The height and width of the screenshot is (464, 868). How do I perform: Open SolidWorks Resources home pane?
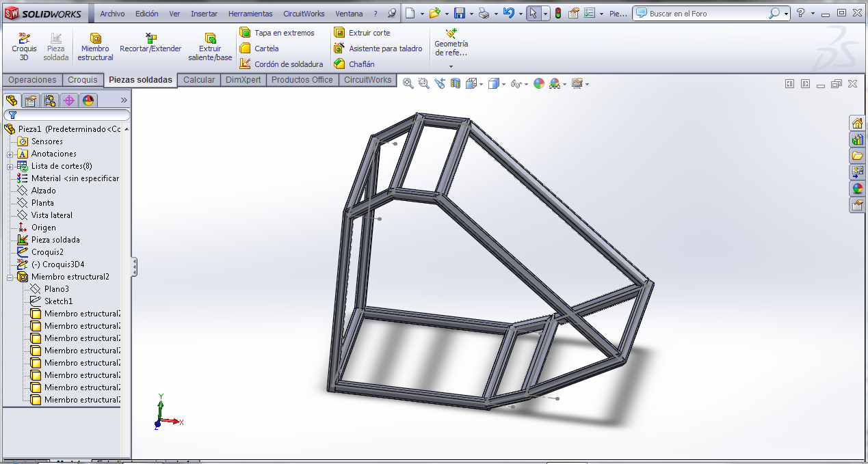(857, 123)
